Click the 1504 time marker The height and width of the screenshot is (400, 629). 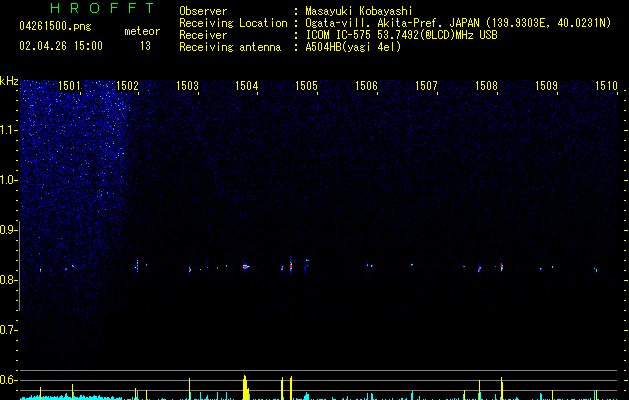tap(246, 86)
